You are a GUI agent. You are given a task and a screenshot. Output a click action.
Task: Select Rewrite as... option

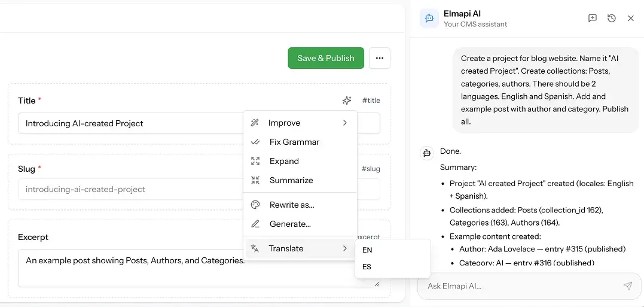click(300, 205)
